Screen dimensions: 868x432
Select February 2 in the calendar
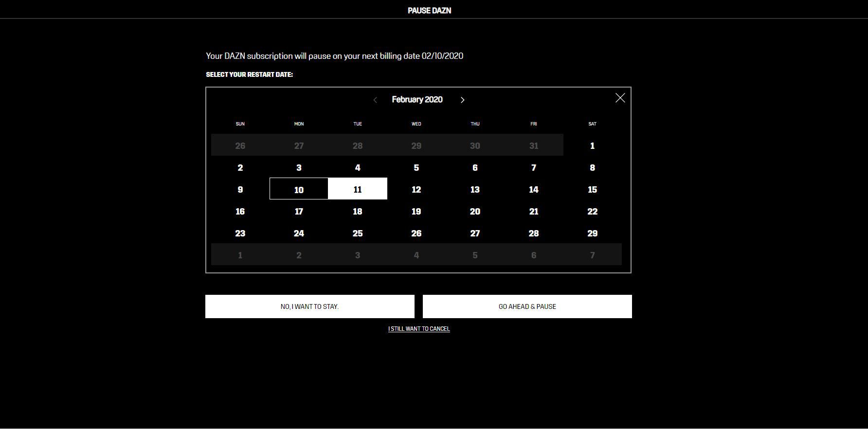pyautogui.click(x=240, y=167)
